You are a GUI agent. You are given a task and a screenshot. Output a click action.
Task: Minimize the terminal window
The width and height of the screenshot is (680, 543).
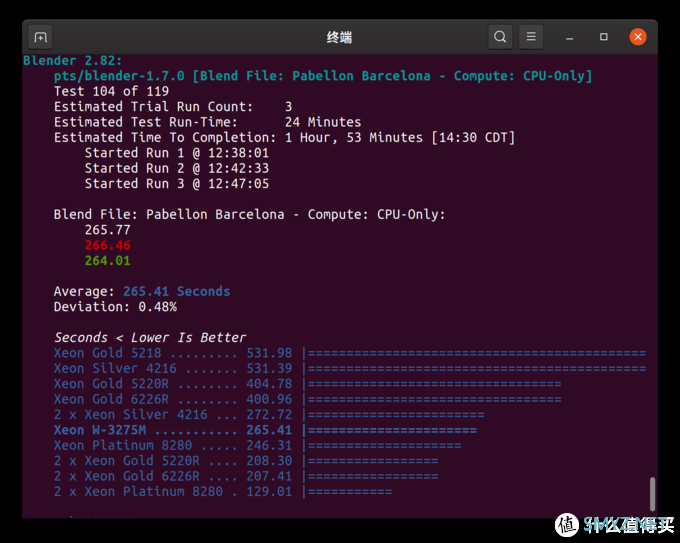(569, 37)
